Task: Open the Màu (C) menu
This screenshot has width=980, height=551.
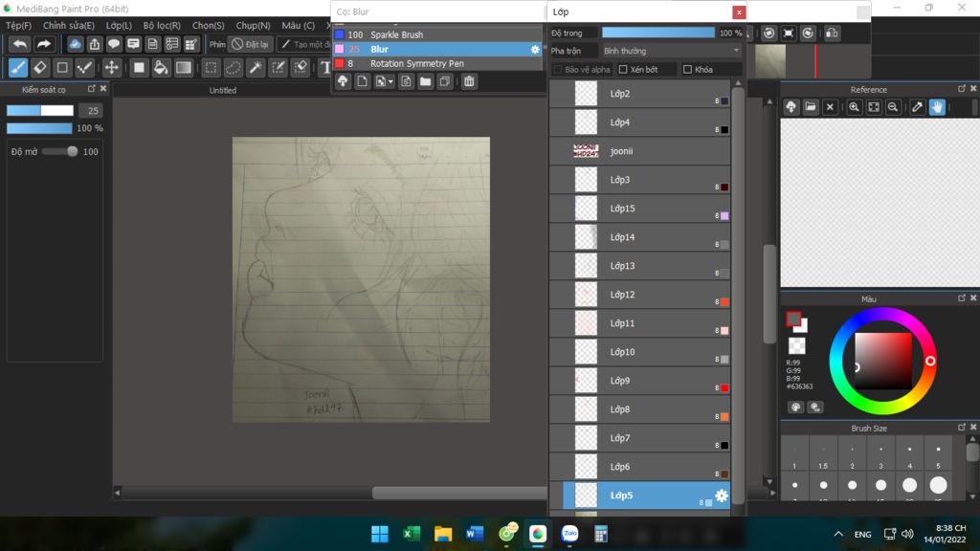Action: click(299, 26)
